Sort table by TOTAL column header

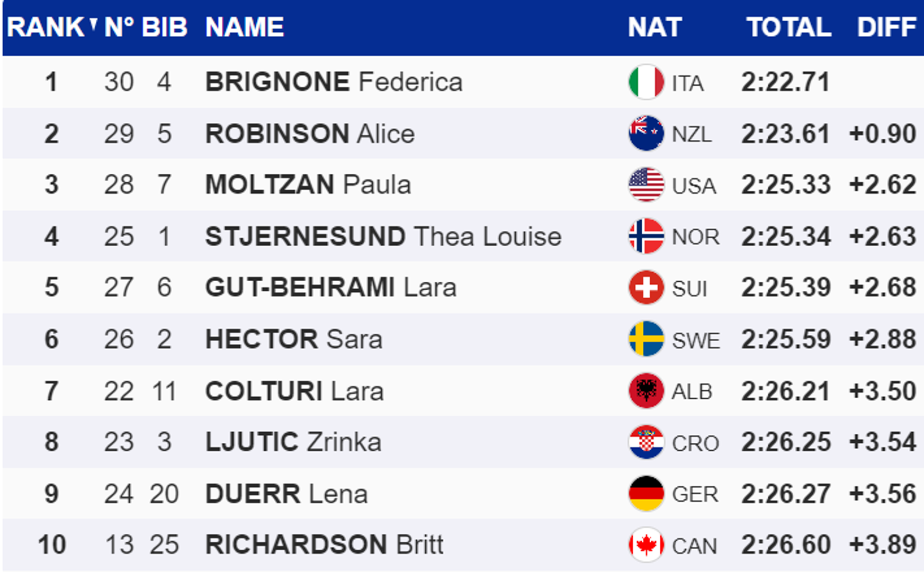click(789, 27)
